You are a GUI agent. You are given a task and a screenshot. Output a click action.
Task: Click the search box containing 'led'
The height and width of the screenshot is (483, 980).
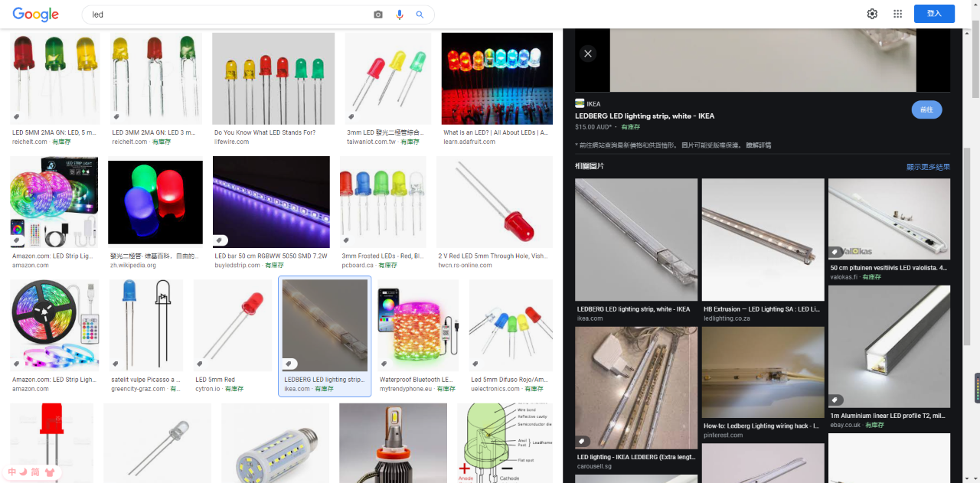click(230, 15)
